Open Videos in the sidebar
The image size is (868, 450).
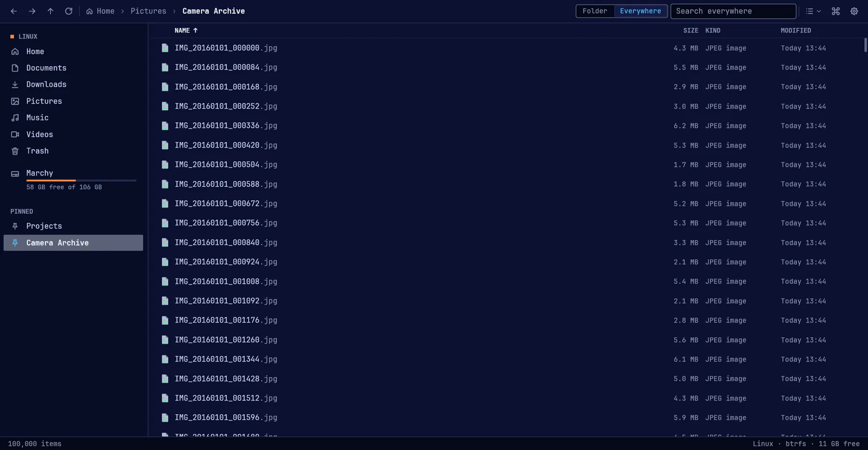click(73, 135)
